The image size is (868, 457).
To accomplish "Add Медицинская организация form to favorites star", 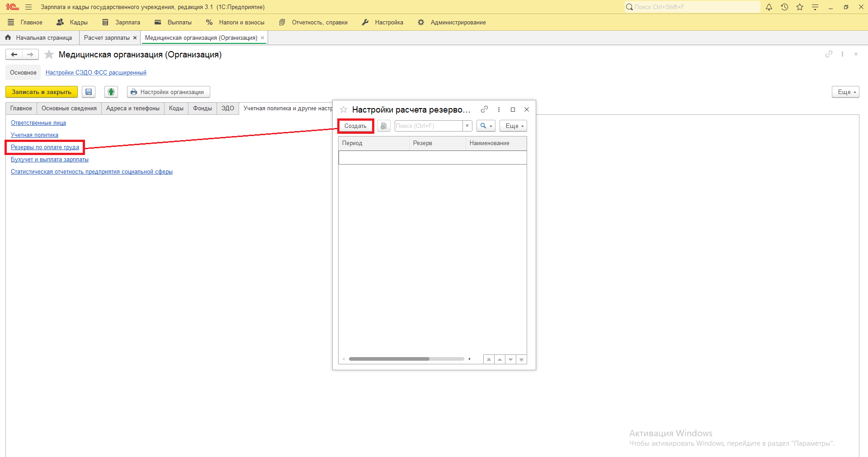I will click(49, 55).
